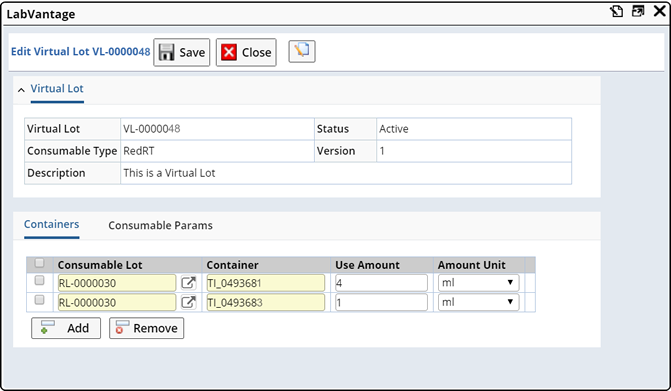671x391 pixels.
Task: Open Amount Unit dropdown for TI_0493683 row
Action: click(x=478, y=302)
